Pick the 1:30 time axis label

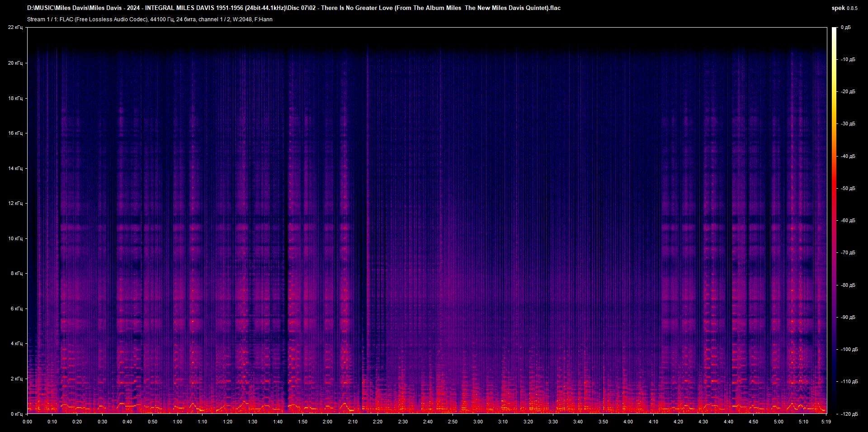click(253, 422)
